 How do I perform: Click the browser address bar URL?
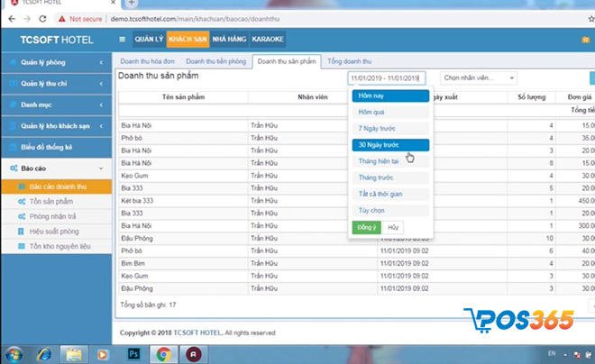[x=195, y=19]
